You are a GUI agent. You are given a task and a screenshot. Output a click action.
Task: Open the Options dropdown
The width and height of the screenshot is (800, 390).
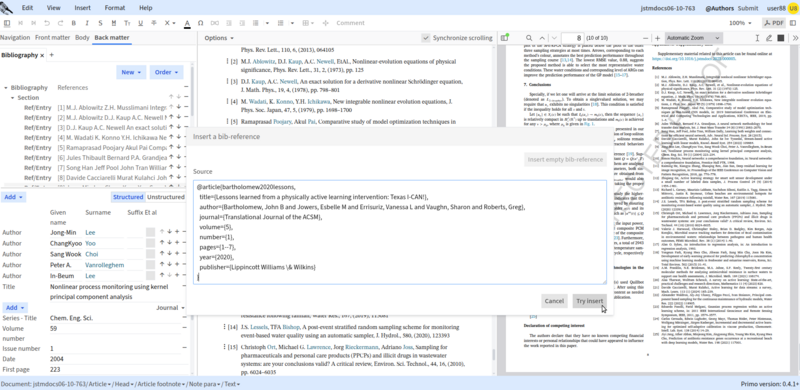tap(219, 38)
